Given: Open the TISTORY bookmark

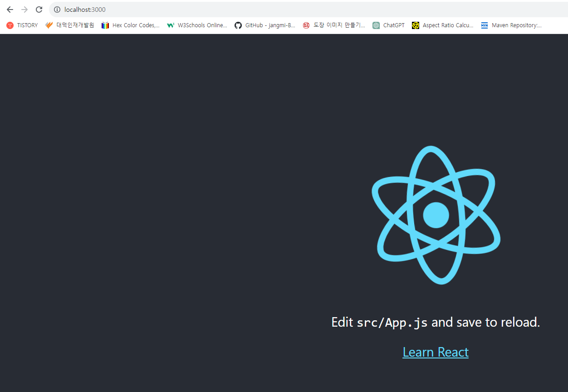Looking at the screenshot, I should click(x=22, y=25).
